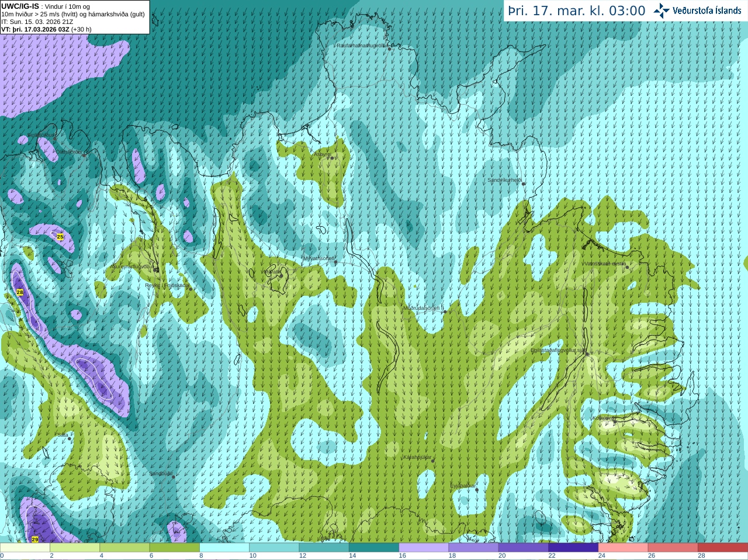
Task: Click the 'UWC/IG-IS' model title
Action: (x=20, y=6)
